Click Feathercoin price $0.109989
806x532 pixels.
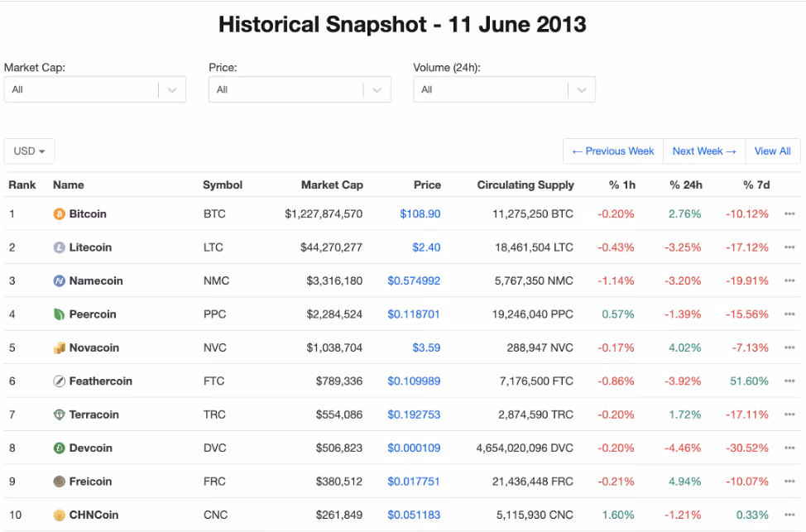point(414,381)
